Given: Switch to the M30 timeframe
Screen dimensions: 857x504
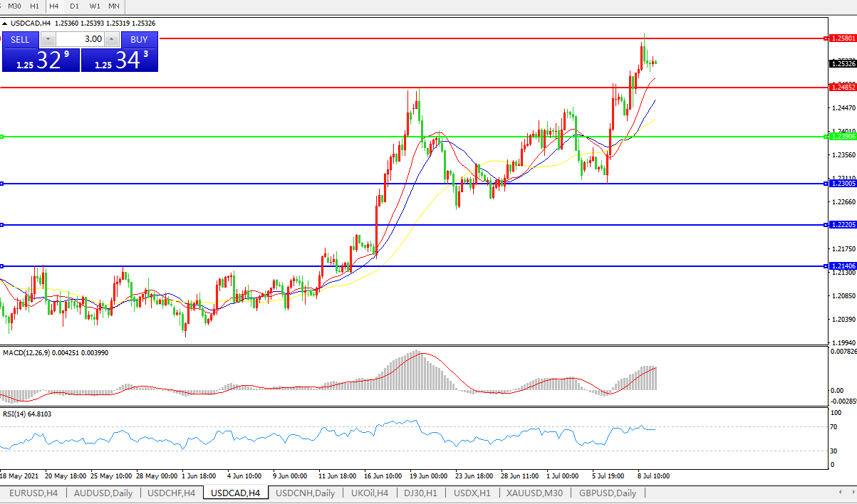Looking at the screenshot, I should tap(14, 6).
